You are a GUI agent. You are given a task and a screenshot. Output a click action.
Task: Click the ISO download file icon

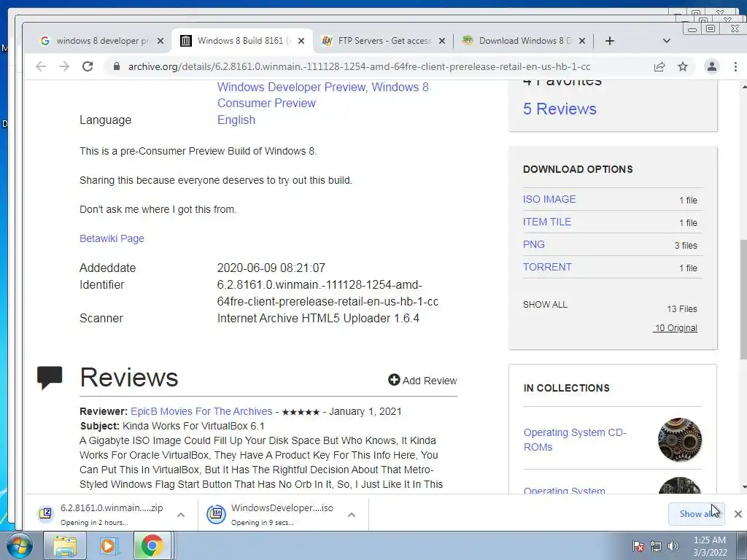(216, 514)
